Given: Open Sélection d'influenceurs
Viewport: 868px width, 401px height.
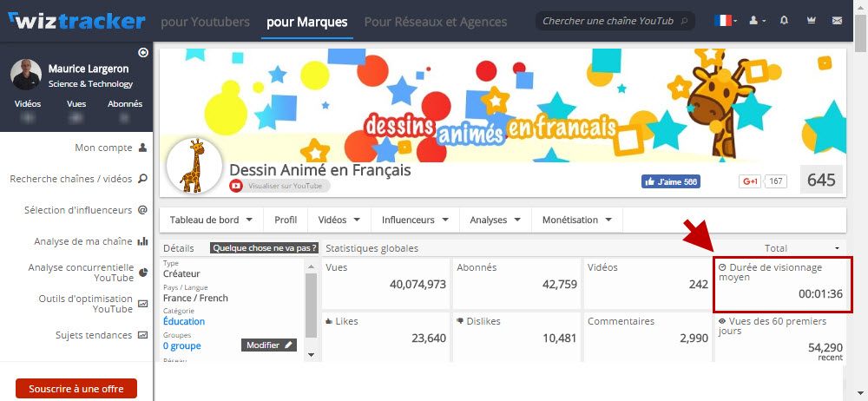Looking at the screenshot, I should point(78,210).
